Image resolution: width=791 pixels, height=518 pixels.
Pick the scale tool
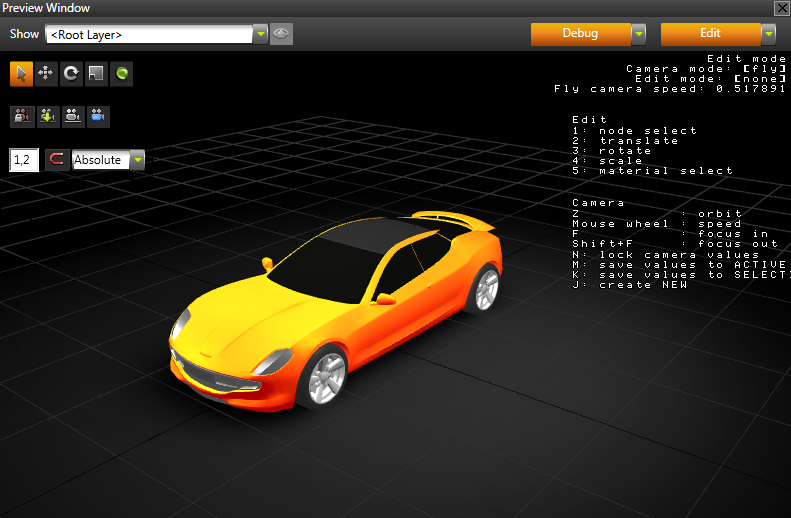pos(96,74)
